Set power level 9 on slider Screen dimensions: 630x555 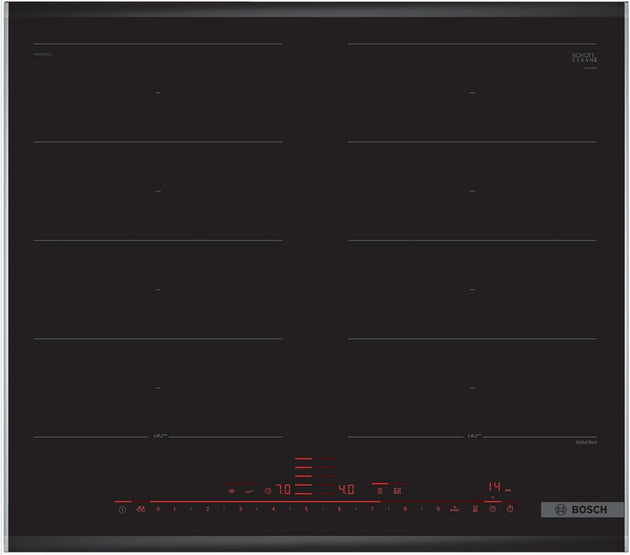click(438, 510)
